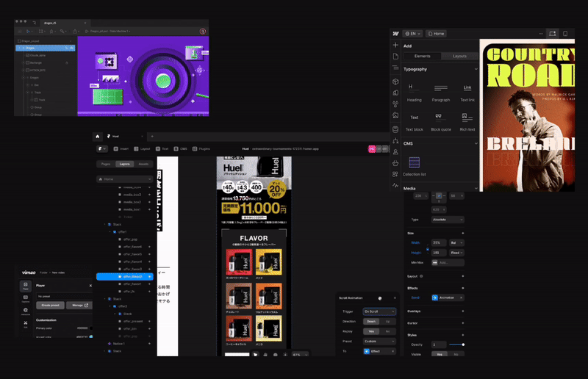Open the Framer logo menu dropdown
The height and width of the screenshot is (379, 588).
(102, 149)
